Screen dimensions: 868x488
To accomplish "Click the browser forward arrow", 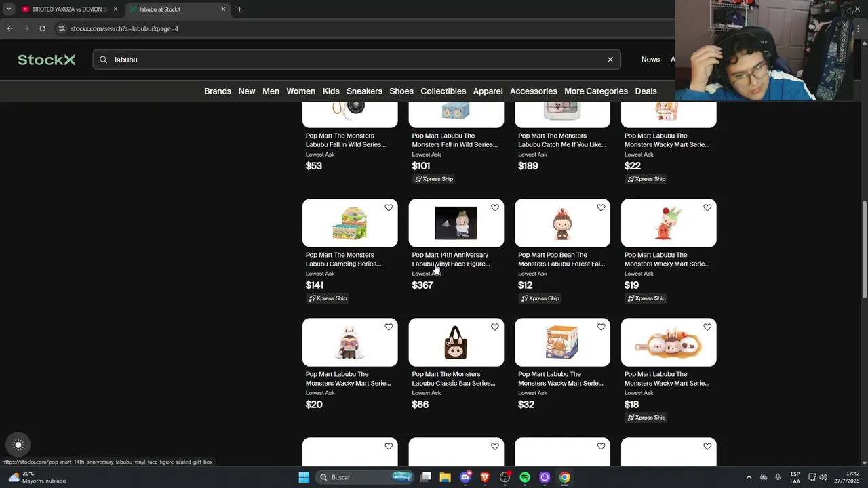I will (26, 28).
